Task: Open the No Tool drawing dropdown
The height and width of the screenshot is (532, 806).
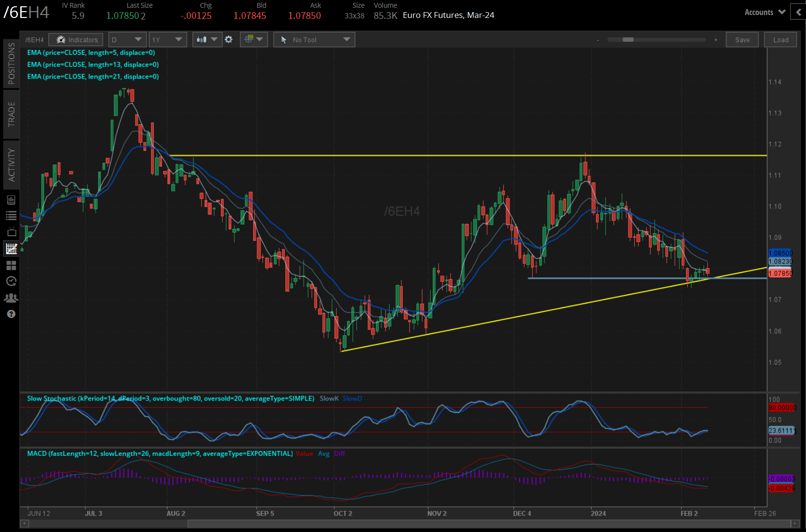Action: (x=314, y=40)
